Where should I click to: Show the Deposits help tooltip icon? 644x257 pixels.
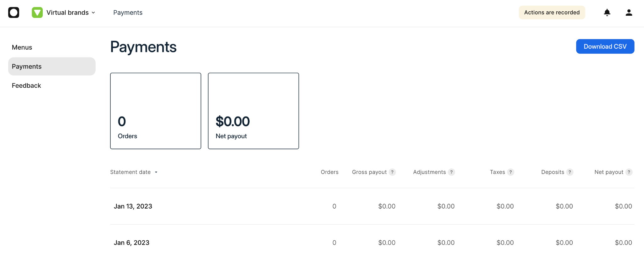coord(570,172)
